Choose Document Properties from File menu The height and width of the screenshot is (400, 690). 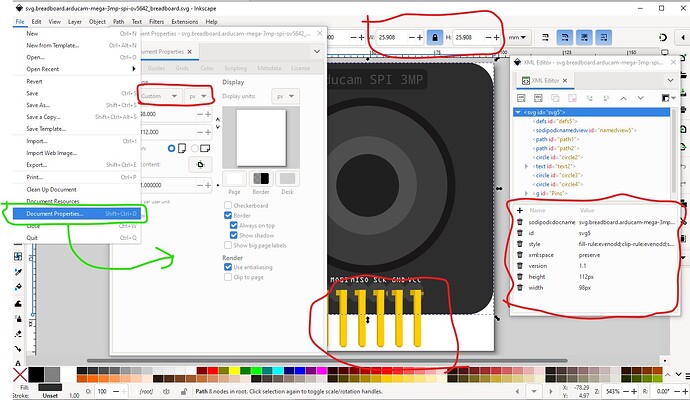[55, 213]
